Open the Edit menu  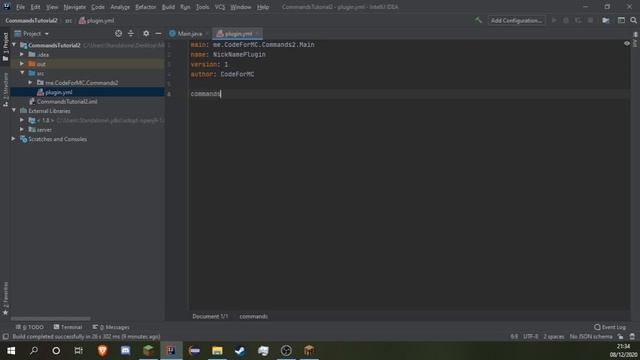click(36, 7)
